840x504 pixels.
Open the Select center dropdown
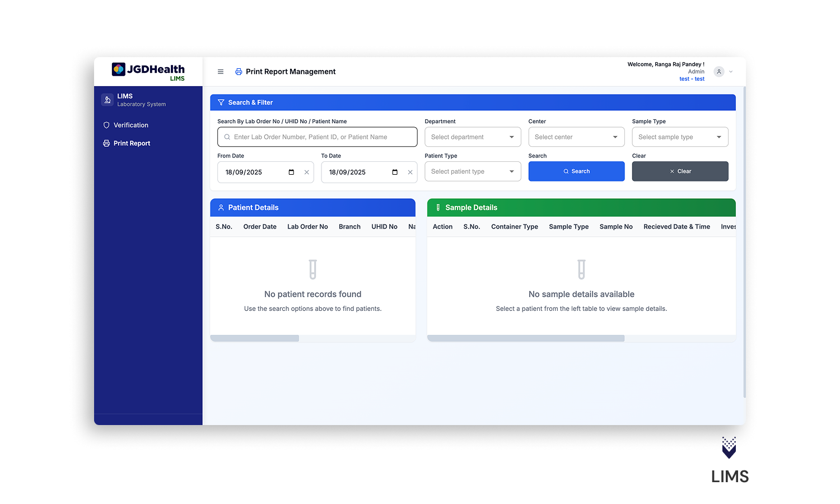[x=576, y=137]
